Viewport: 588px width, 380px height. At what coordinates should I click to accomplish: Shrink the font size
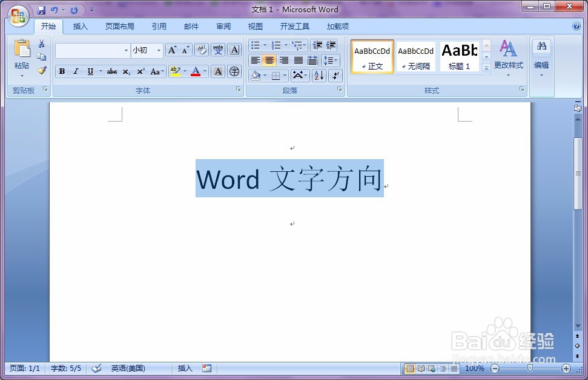point(186,50)
